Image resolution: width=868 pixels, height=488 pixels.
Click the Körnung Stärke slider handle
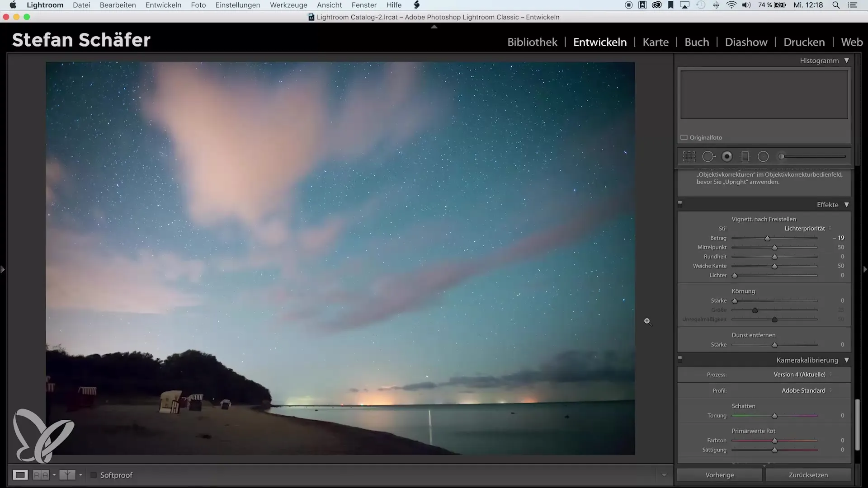pyautogui.click(x=735, y=300)
